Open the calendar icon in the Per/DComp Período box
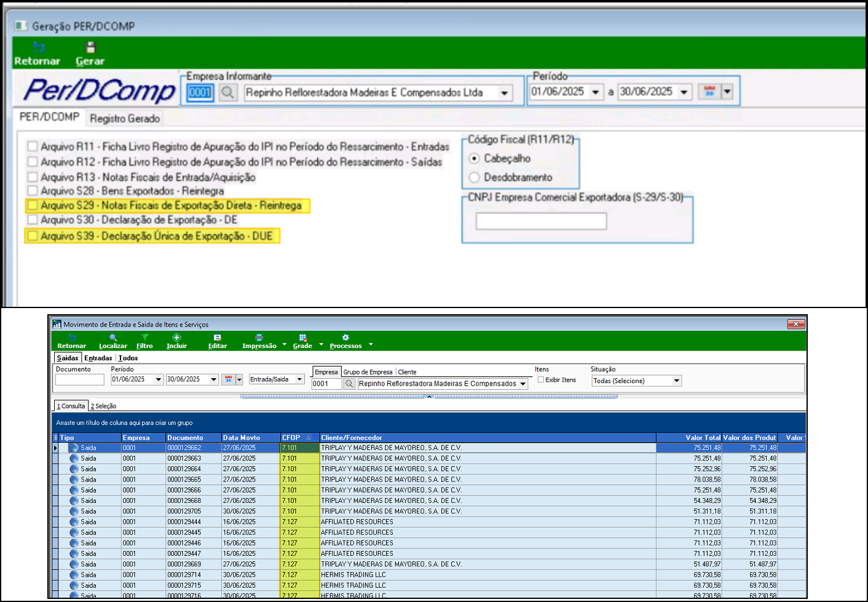 [709, 92]
